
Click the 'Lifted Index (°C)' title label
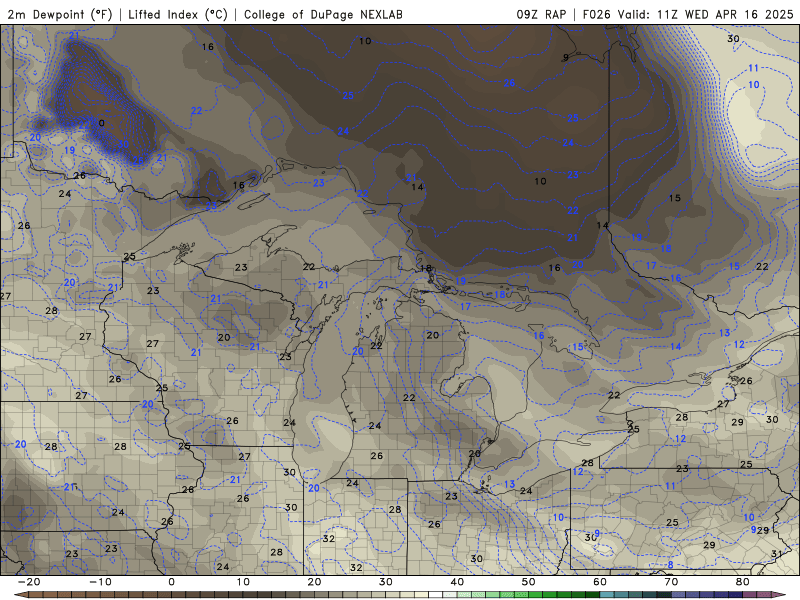(178, 14)
